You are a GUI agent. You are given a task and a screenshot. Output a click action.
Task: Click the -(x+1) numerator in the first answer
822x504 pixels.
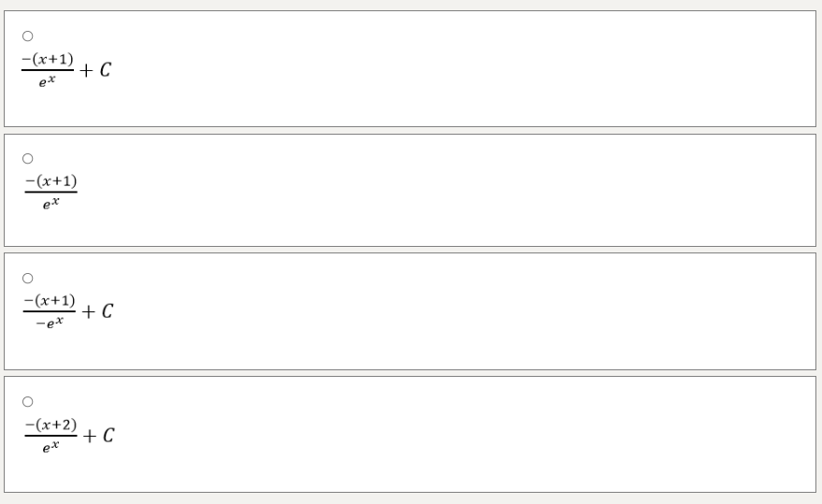click(x=48, y=60)
